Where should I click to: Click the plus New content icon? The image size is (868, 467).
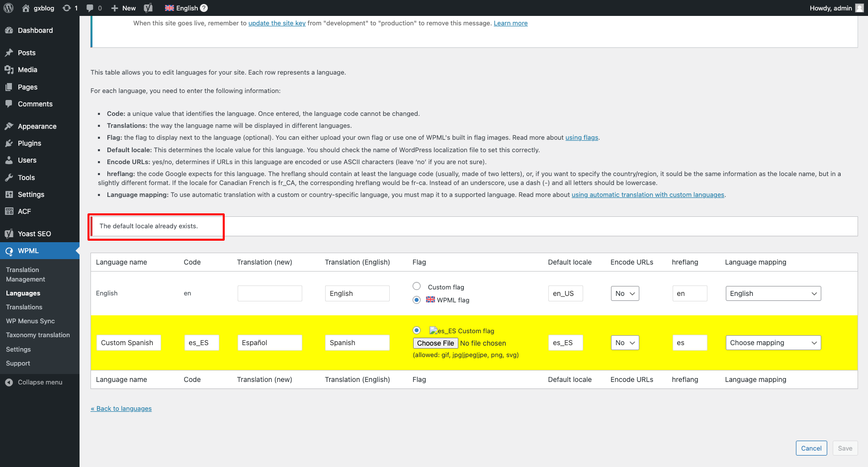[x=115, y=8]
